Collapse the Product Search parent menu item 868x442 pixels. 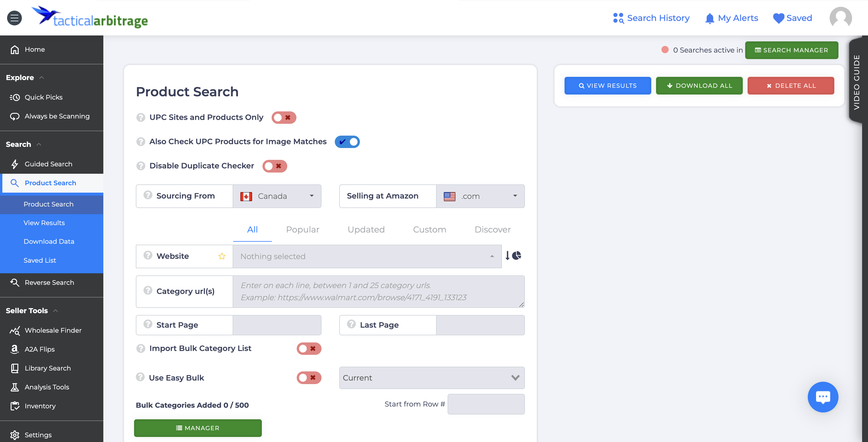[52, 183]
